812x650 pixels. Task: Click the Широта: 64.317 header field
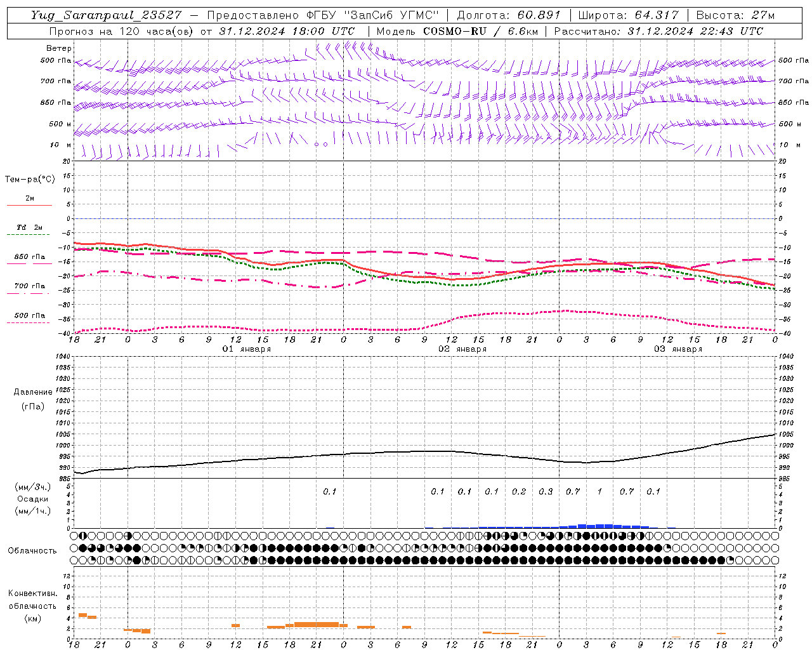click(x=628, y=15)
